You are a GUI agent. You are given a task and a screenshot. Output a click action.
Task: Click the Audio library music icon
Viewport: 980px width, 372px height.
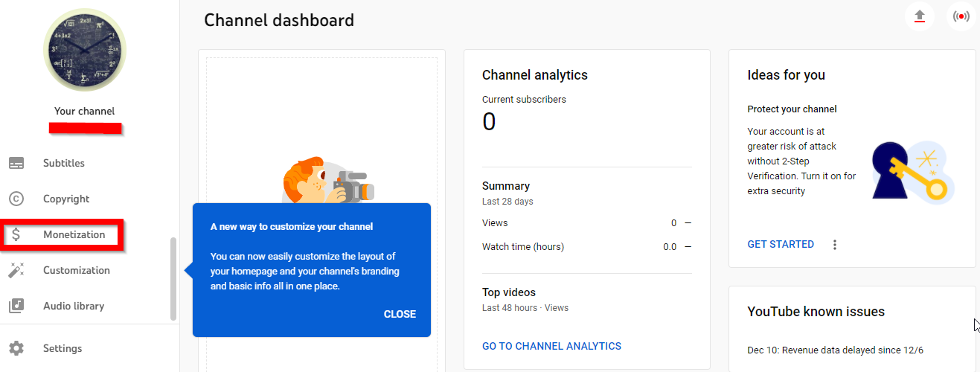coord(16,306)
